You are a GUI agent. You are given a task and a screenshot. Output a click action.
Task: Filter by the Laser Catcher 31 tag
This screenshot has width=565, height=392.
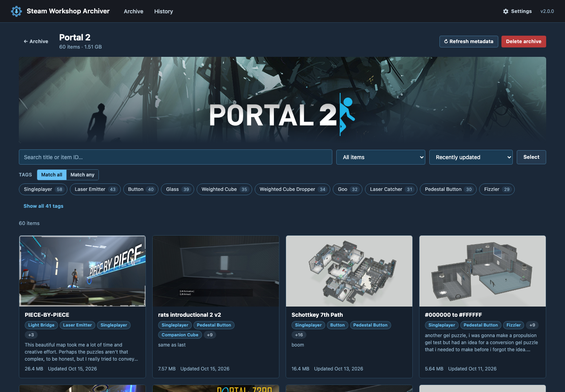(391, 189)
